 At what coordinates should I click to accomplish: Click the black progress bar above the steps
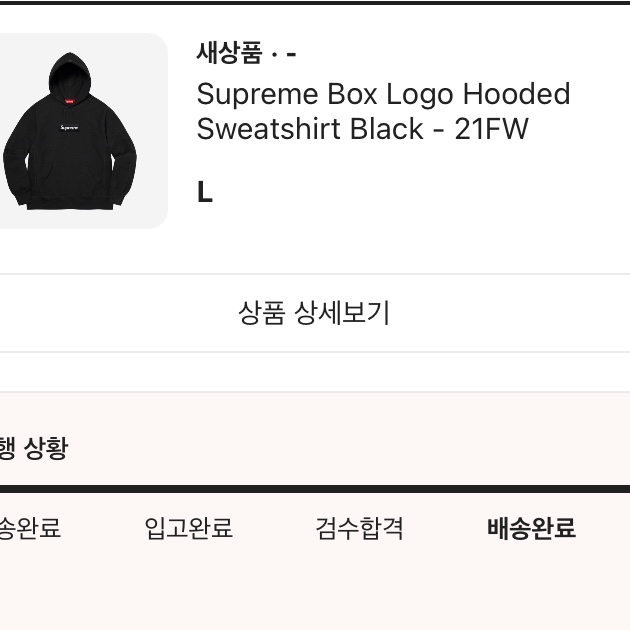click(x=315, y=489)
